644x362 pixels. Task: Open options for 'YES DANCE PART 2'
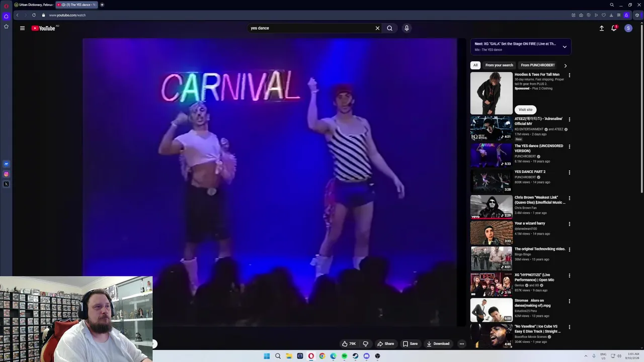[x=569, y=172]
